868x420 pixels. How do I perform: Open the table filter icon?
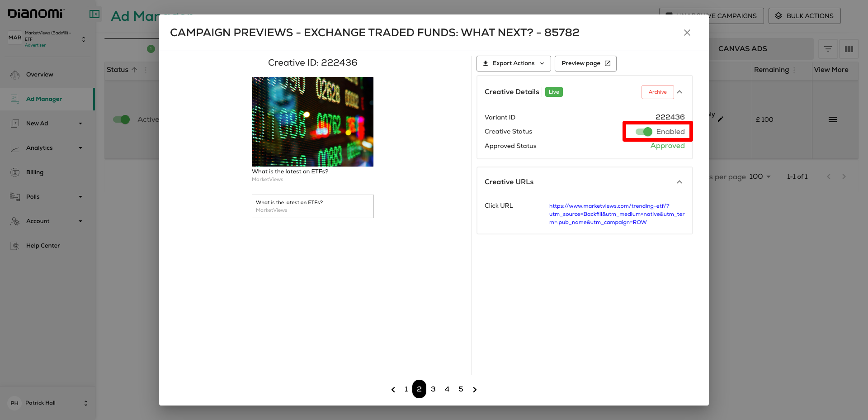click(828, 49)
